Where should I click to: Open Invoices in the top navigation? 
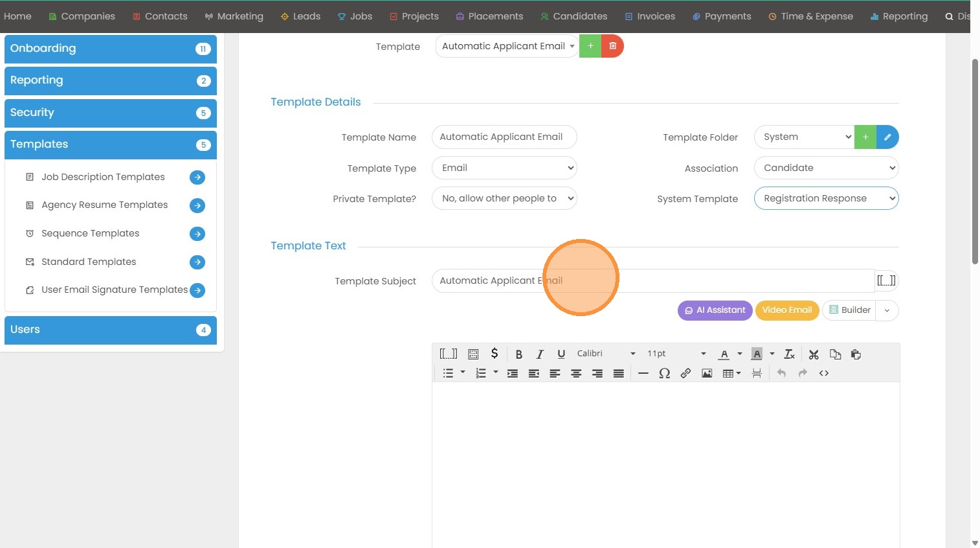point(650,16)
